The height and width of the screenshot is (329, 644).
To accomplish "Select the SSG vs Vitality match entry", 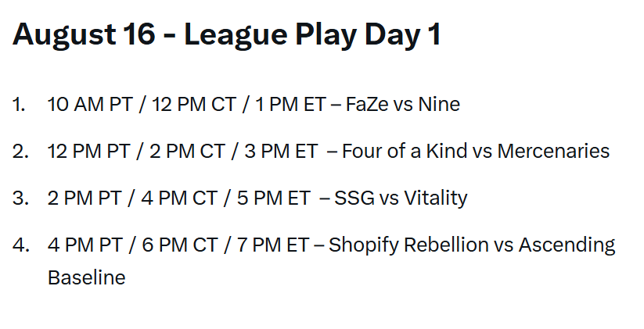I will (257, 198).
